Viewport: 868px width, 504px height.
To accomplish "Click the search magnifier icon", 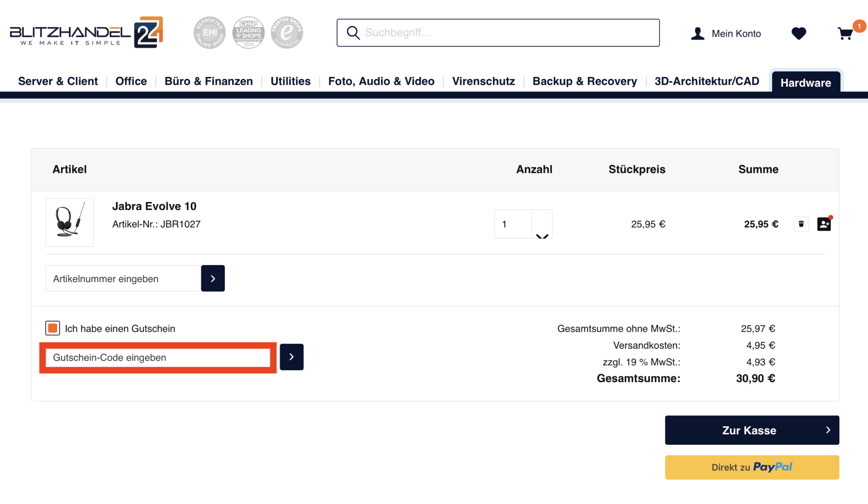I will point(353,33).
